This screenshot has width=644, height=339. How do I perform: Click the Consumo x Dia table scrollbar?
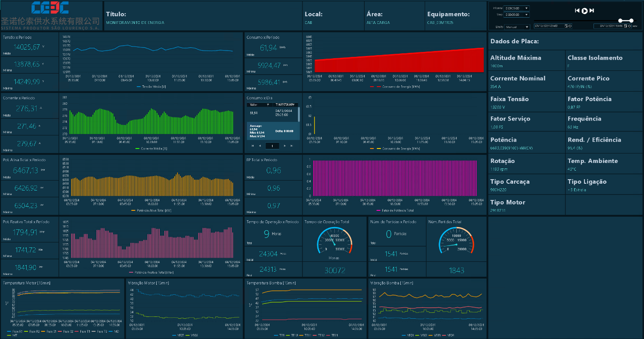(x=298, y=114)
